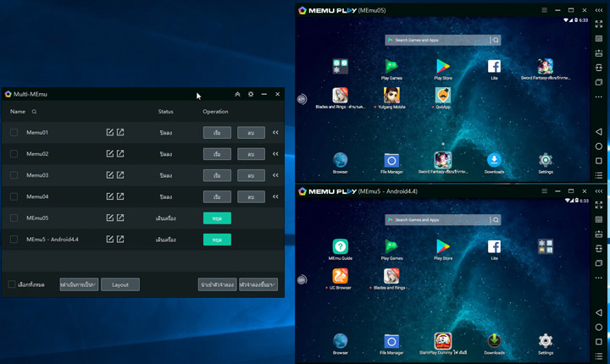Edit icon for MEmu5 - Android4.4 row
The width and height of the screenshot is (610, 364).
[110, 240]
